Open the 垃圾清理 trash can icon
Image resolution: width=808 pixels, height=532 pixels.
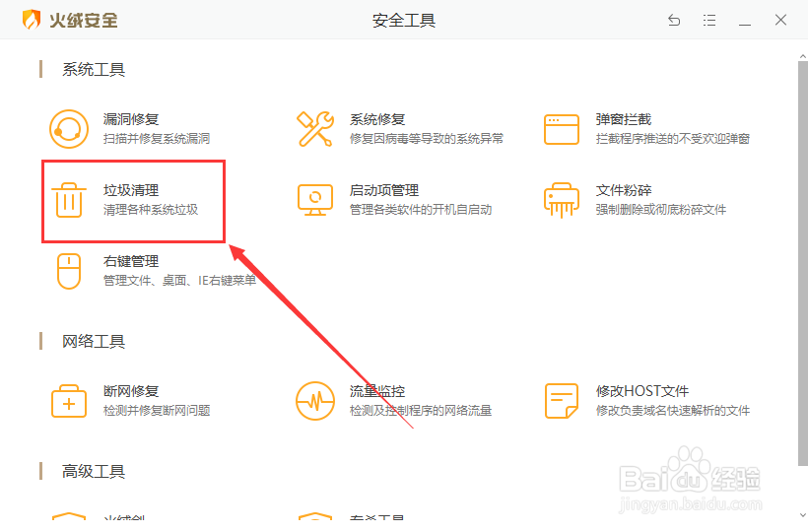[x=69, y=200]
